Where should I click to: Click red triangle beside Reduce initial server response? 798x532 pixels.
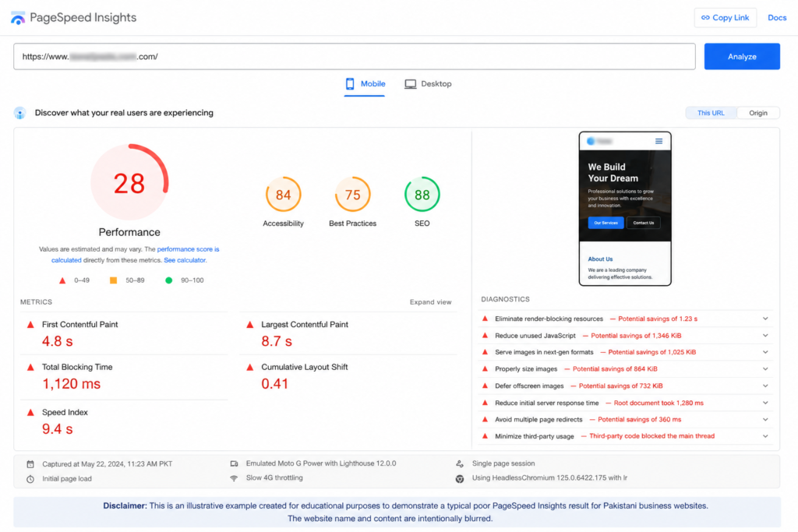tap(485, 403)
